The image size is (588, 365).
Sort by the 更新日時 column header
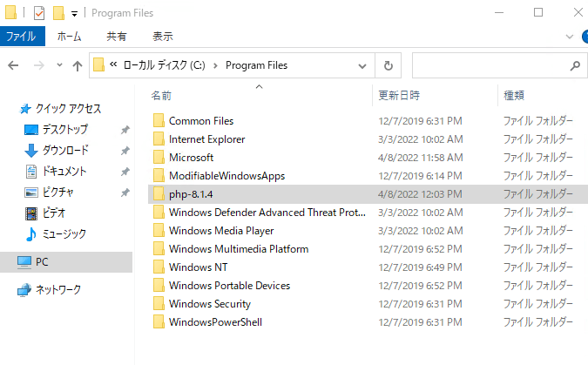[x=399, y=95]
